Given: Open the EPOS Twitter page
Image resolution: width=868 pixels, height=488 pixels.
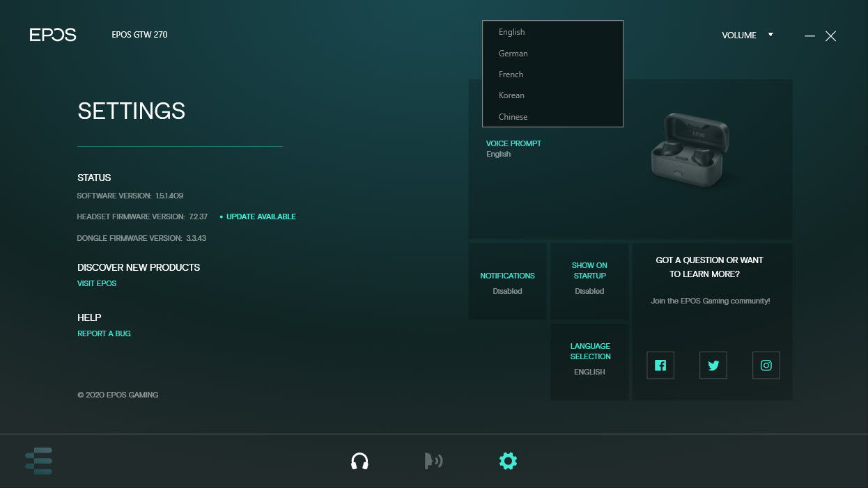Looking at the screenshot, I should pyautogui.click(x=713, y=365).
